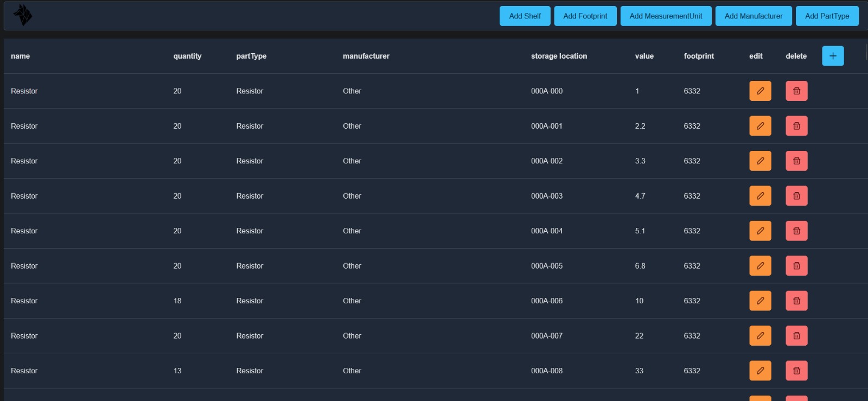Viewport: 868px width, 401px height.
Task: Click Add MeasurementUnit button
Action: pos(666,16)
